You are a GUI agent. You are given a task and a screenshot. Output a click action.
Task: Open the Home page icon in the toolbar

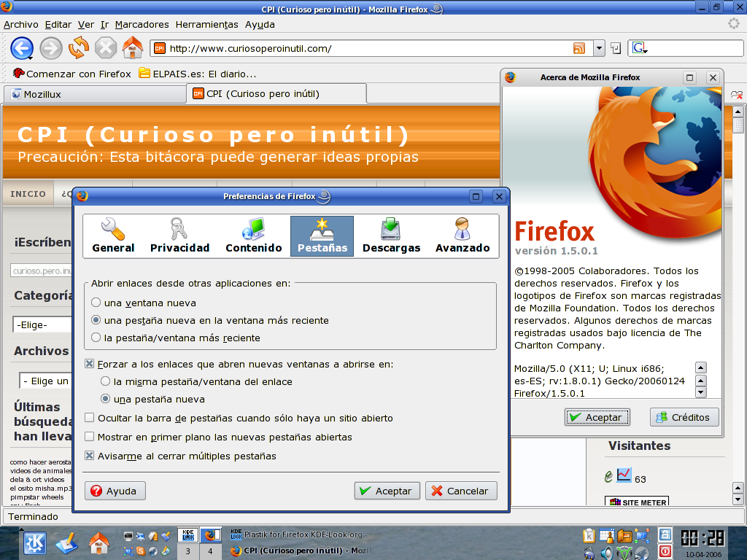point(133,47)
